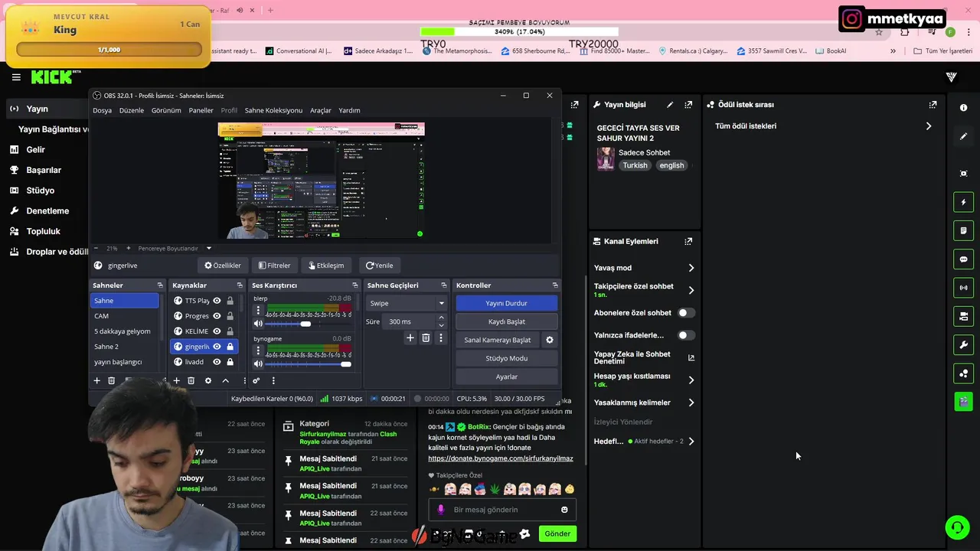Open Görünüm menu in OBS
The height and width of the screenshot is (551, 980).
pos(166,110)
